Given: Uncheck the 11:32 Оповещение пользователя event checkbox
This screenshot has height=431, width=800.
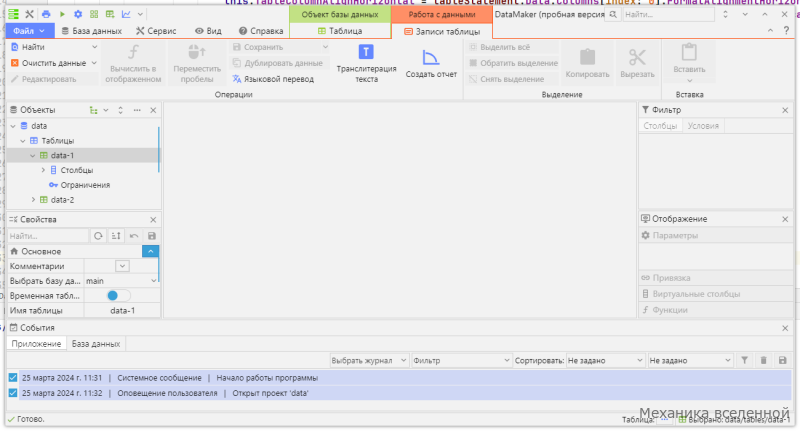Looking at the screenshot, I should 13,393.
